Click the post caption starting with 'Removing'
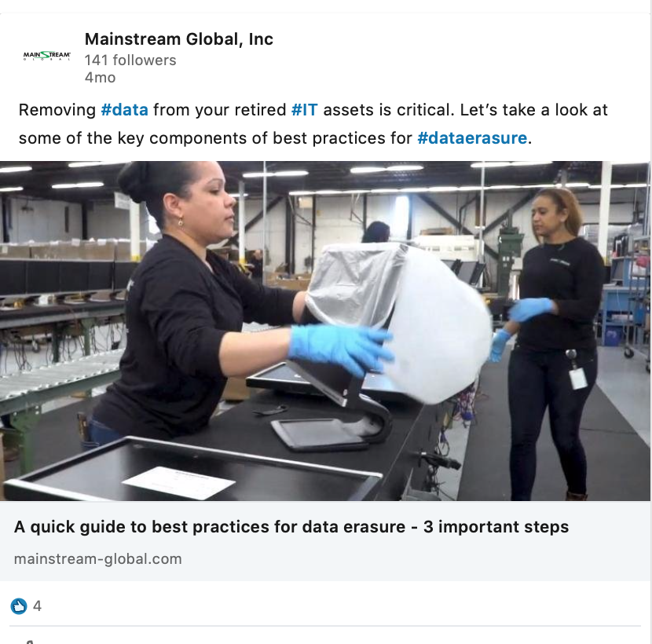Image resolution: width=652 pixels, height=644 pixels. coord(313,124)
